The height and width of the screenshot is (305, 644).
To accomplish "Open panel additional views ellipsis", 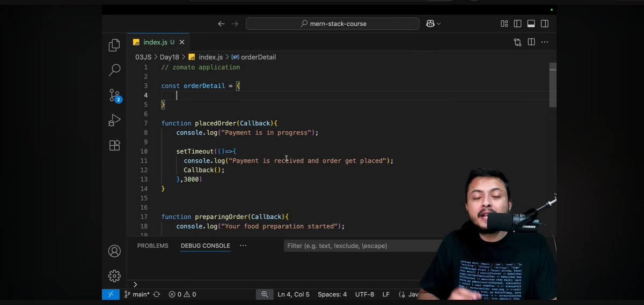I will pos(243,246).
